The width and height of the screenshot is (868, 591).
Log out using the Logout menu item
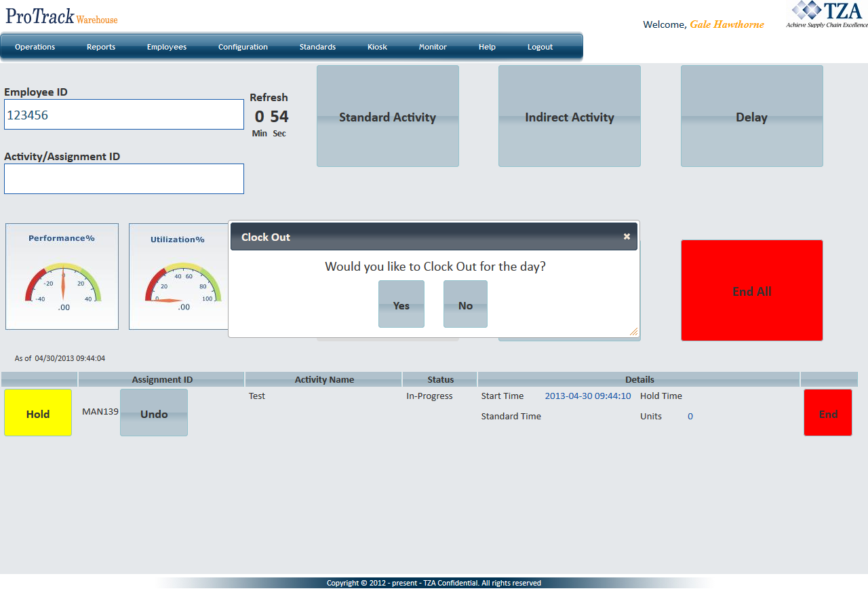pos(540,47)
